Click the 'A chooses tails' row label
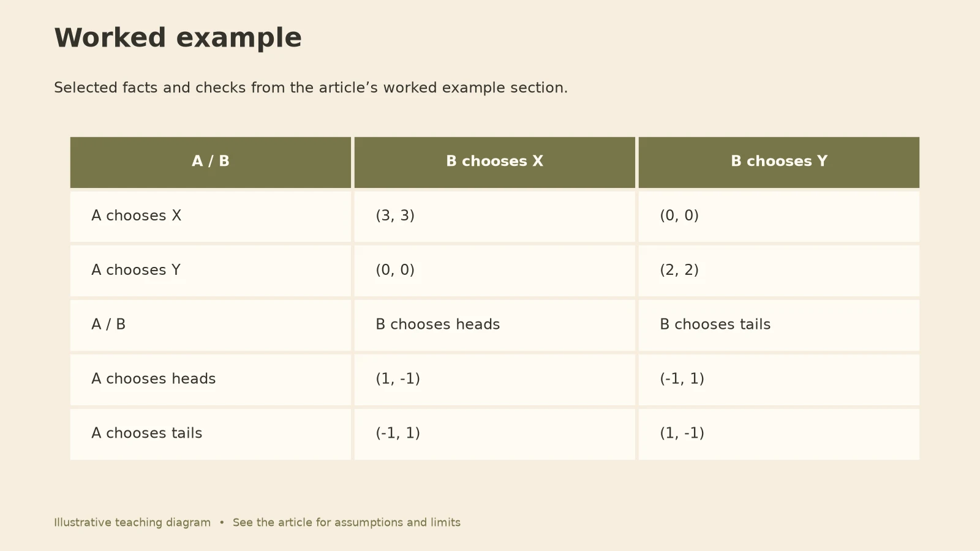This screenshot has height=551, width=980. [x=211, y=435]
